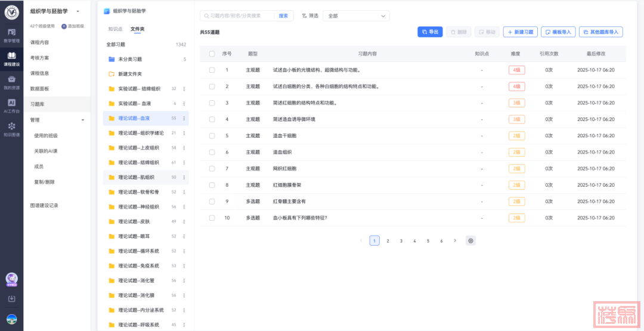Open 知识图谱 sidebar icon
644x331 pixels.
point(11,129)
